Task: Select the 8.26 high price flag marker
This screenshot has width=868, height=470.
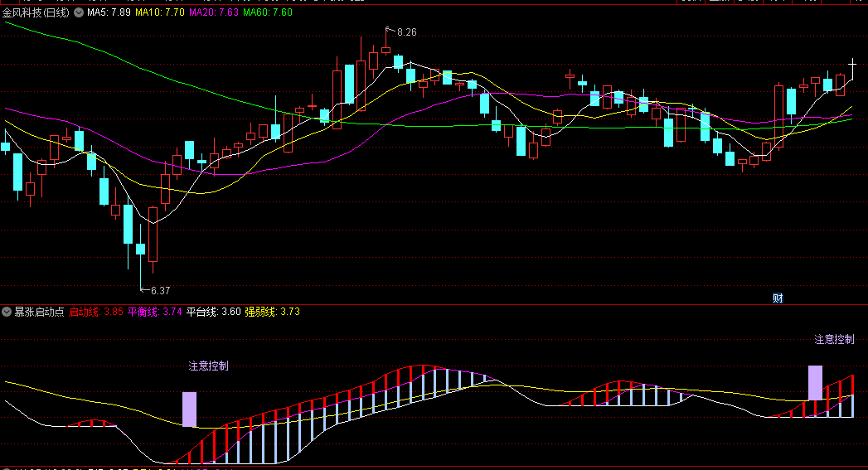Action: [405, 32]
